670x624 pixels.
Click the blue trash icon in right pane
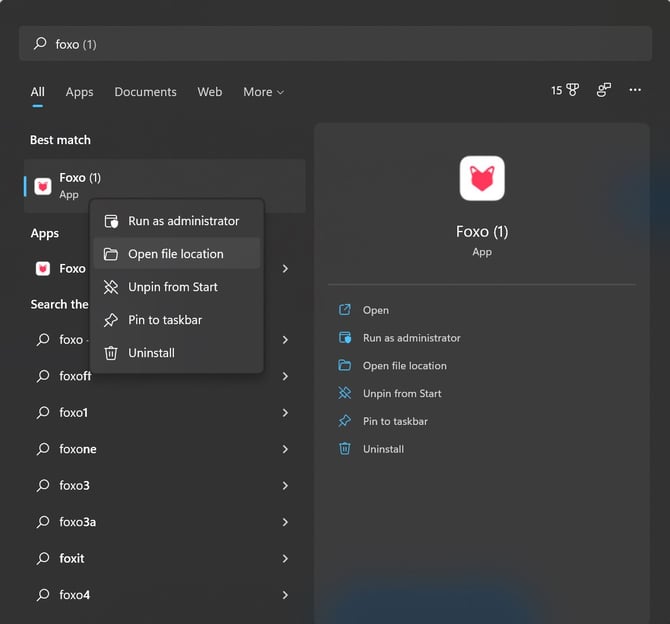click(x=345, y=449)
